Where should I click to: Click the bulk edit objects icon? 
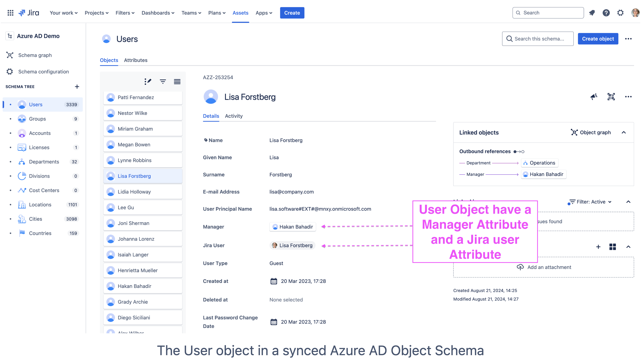tap(148, 81)
